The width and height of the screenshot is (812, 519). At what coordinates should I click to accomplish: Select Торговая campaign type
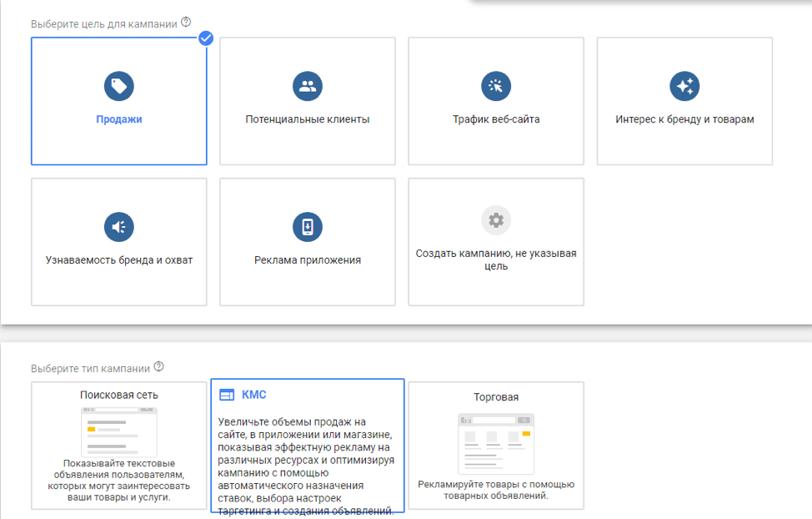pyautogui.click(x=495, y=445)
